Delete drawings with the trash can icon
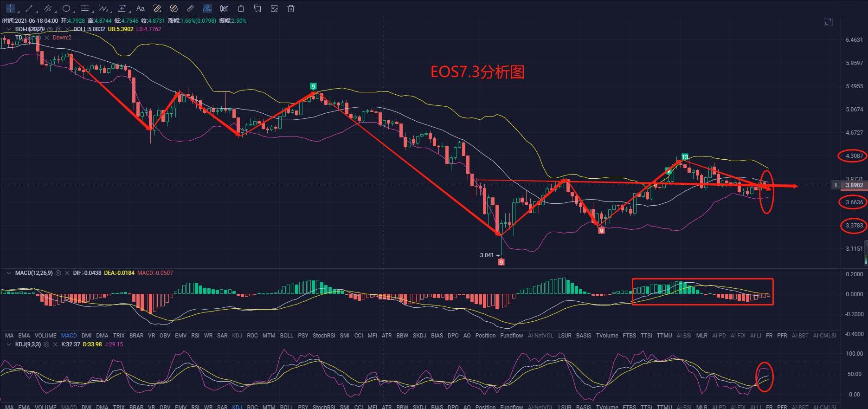The width and height of the screenshot is (868, 409). [x=291, y=8]
